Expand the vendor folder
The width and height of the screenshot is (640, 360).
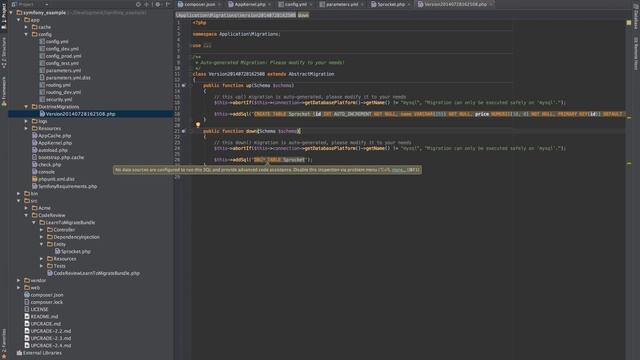pos(19,280)
